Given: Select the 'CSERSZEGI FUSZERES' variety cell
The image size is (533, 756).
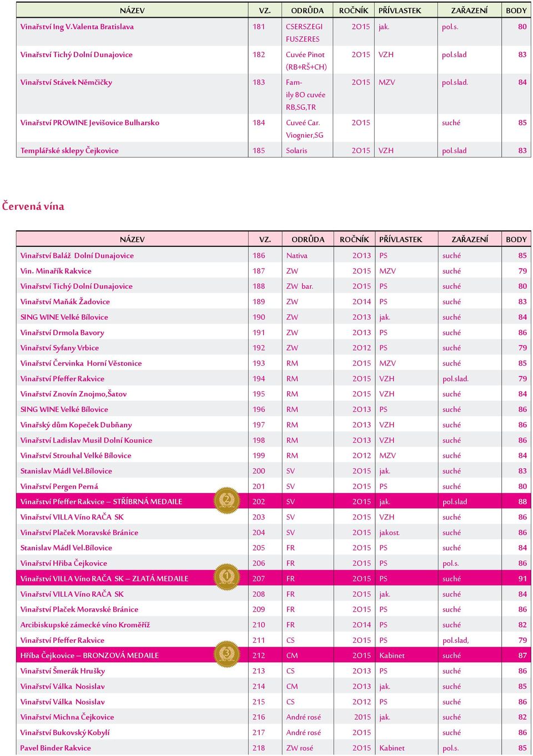Looking at the screenshot, I should 304,33.
